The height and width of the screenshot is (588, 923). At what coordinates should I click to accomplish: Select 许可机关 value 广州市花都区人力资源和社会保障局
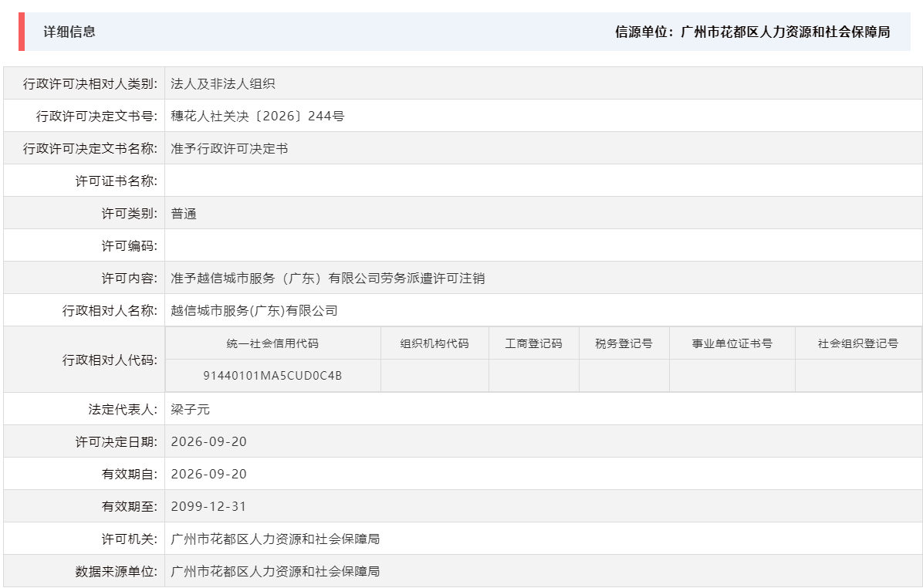click(275, 539)
